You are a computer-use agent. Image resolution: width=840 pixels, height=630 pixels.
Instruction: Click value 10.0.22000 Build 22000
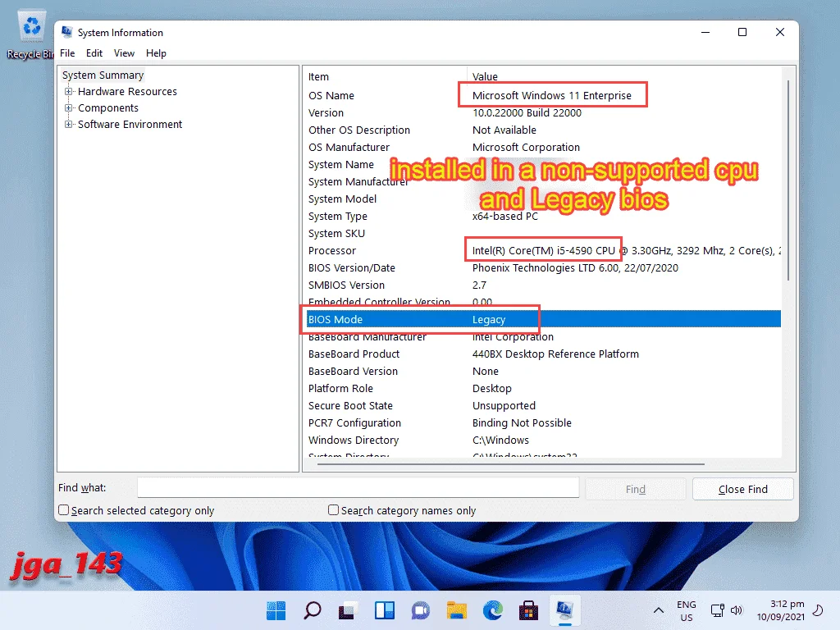tap(527, 113)
